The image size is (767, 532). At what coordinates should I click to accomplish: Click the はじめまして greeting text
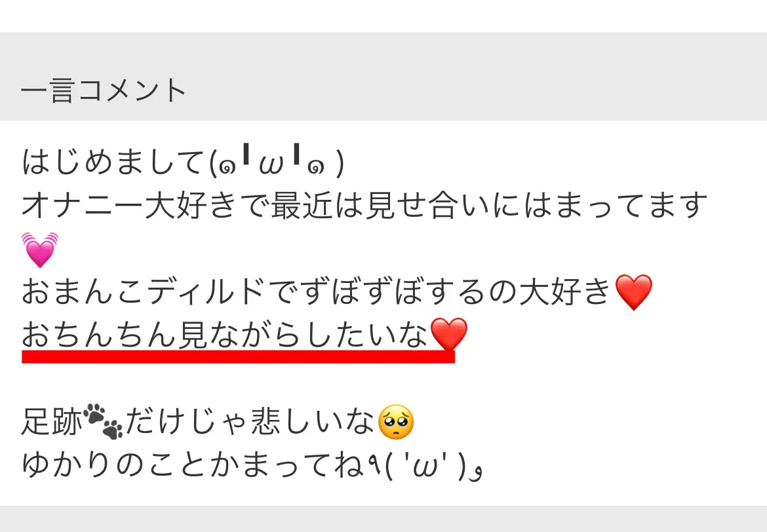pyautogui.click(x=114, y=162)
